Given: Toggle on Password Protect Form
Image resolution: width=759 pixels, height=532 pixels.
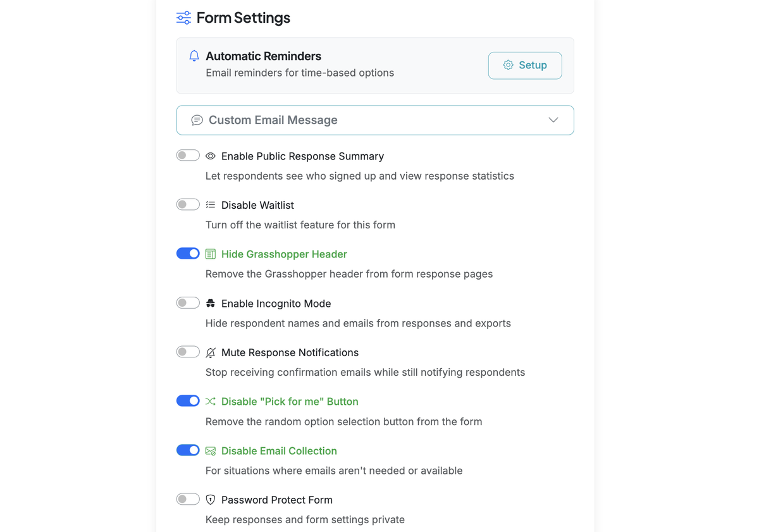Looking at the screenshot, I should pyautogui.click(x=188, y=498).
